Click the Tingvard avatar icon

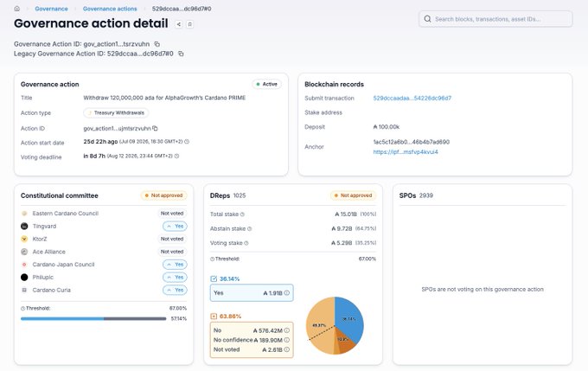coord(24,227)
